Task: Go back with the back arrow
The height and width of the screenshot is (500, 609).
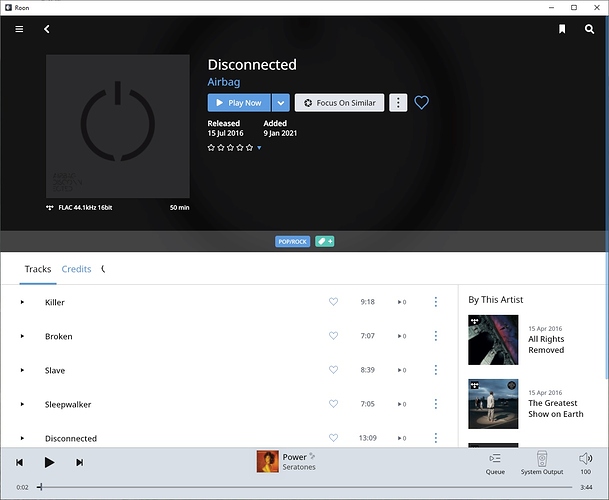Action: (47, 29)
